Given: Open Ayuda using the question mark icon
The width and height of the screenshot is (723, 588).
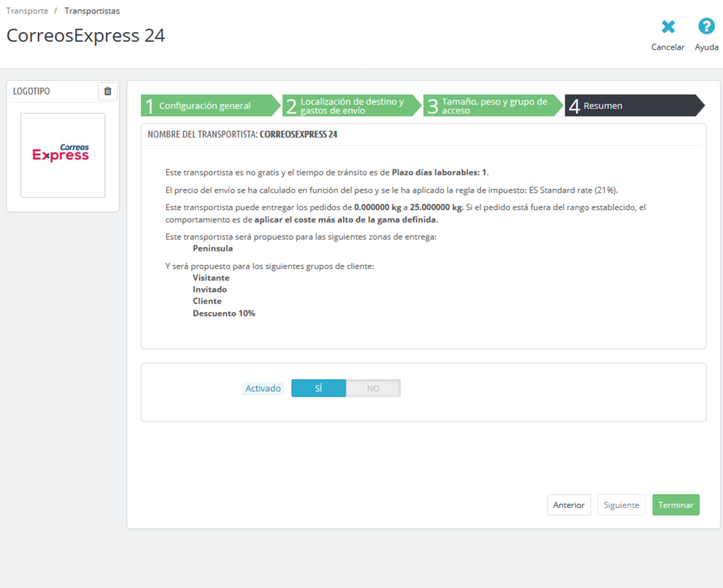Looking at the screenshot, I should tap(706, 27).
